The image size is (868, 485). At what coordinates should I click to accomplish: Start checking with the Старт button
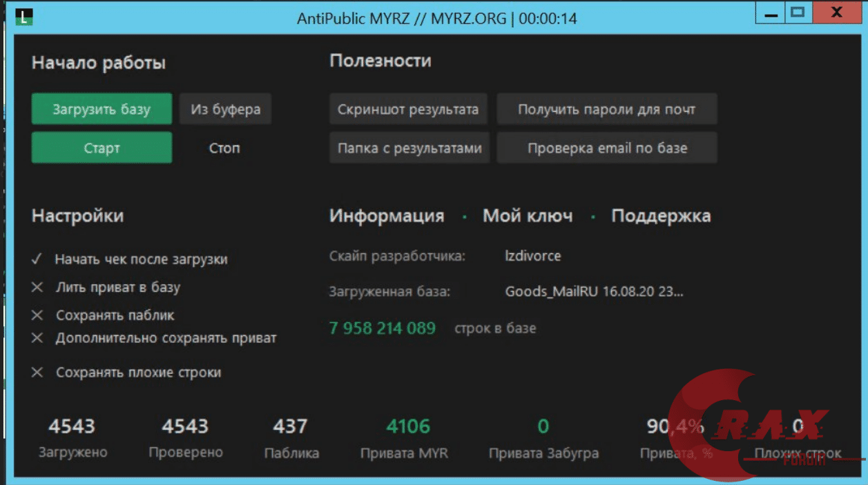102,148
